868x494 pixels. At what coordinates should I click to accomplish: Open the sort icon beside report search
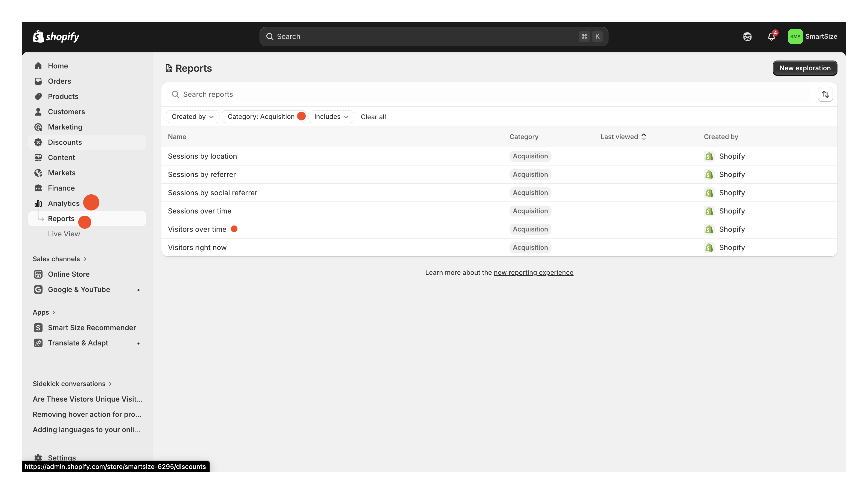pyautogui.click(x=825, y=94)
